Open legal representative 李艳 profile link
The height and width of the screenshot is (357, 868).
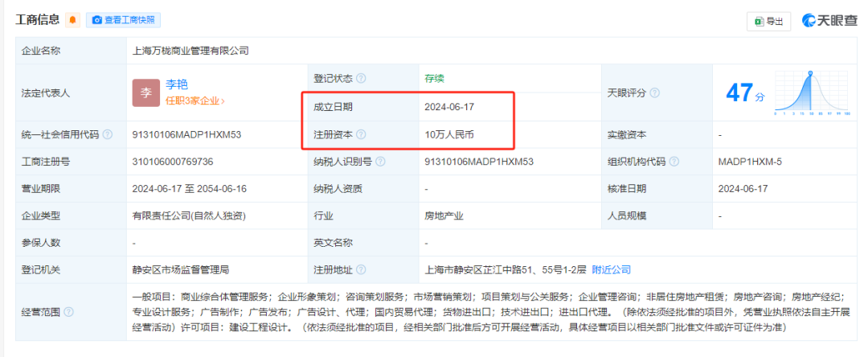pos(177,84)
